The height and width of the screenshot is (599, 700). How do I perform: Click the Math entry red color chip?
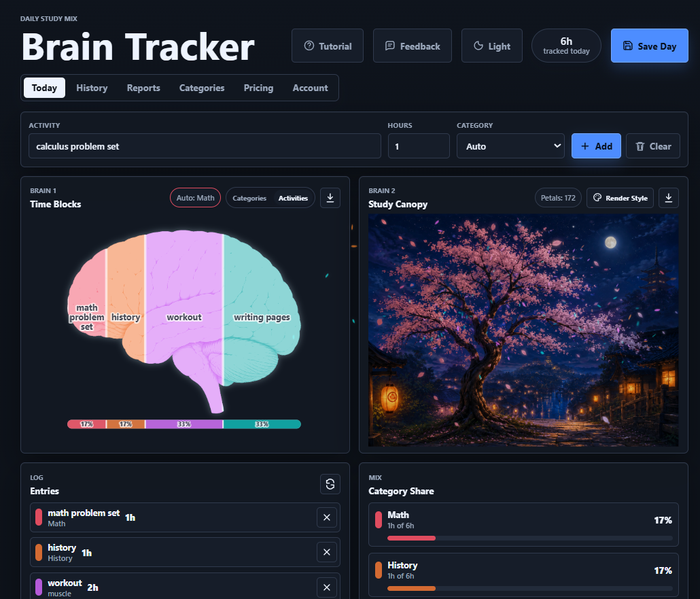coord(39,517)
